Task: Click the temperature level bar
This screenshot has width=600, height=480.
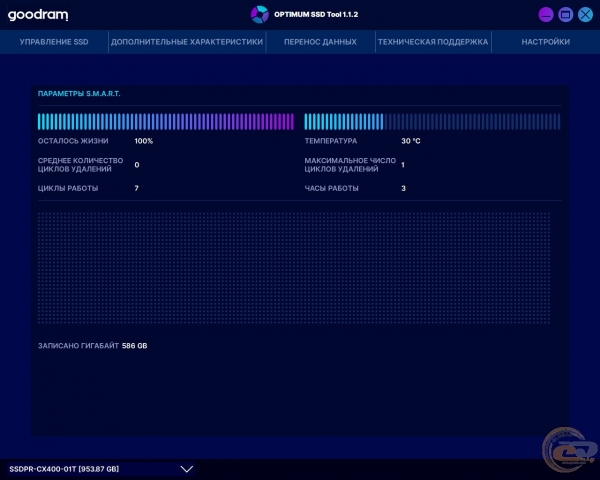Action: [x=432, y=122]
